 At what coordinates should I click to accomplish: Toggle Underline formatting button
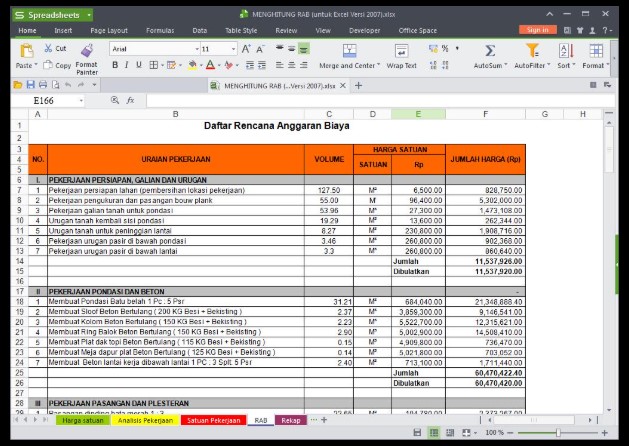[139, 65]
